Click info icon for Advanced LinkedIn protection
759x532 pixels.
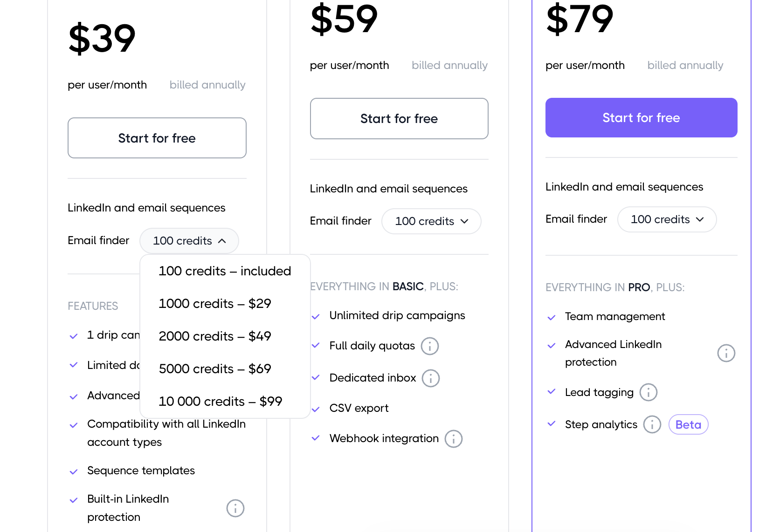coord(726,353)
